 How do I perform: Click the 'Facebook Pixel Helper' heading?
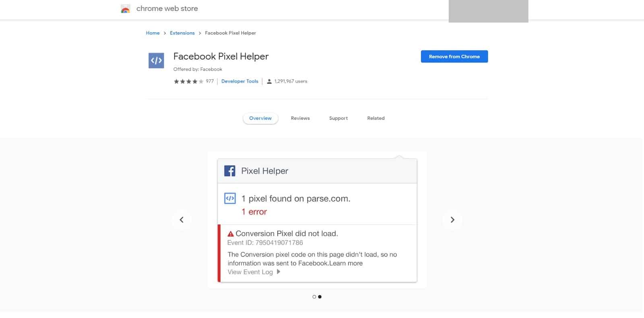pos(221,56)
